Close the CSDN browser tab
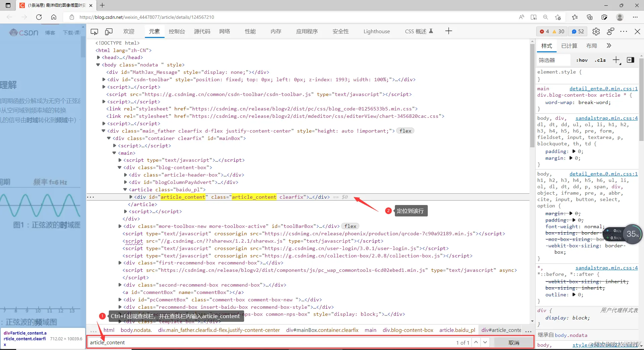The image size is (644, 350). [91, 5]
